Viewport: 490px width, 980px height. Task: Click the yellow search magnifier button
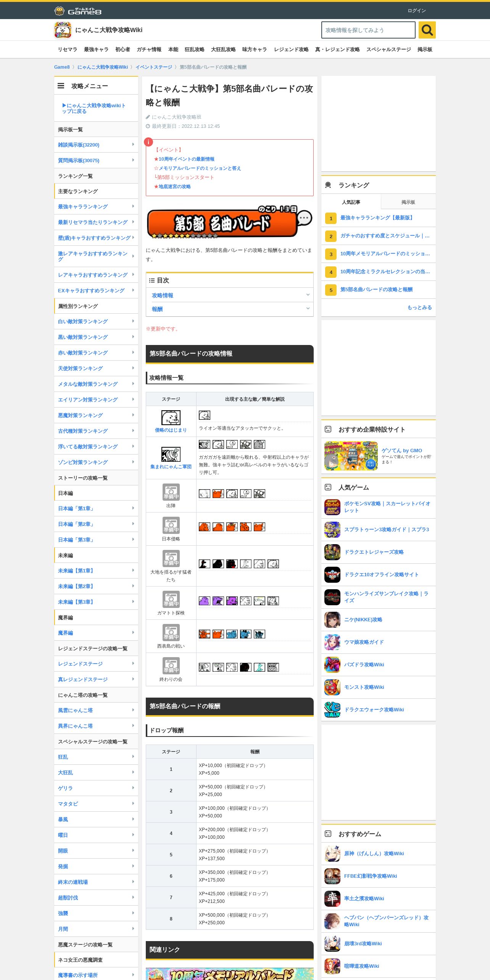[x=427, y=30]
